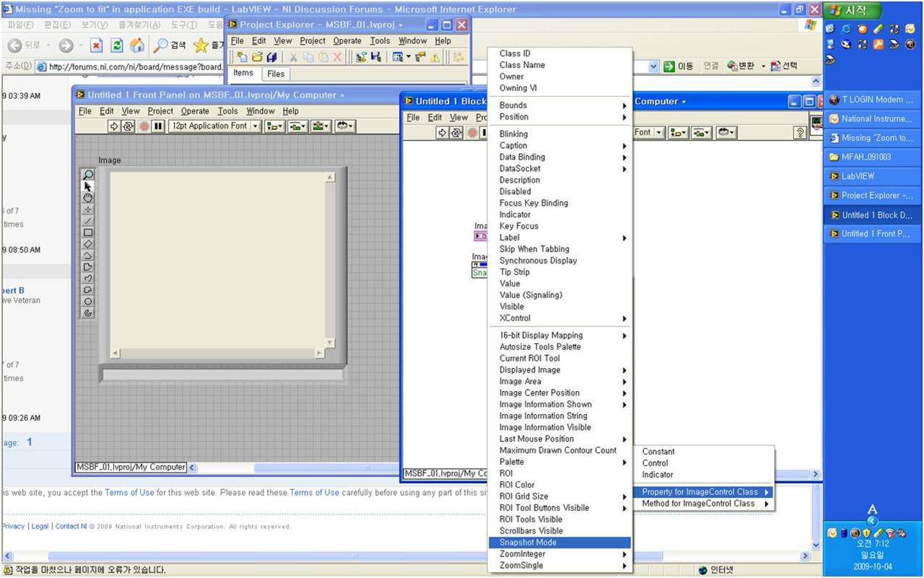Select the hand Pan tool in Image palette

point(88,198)
